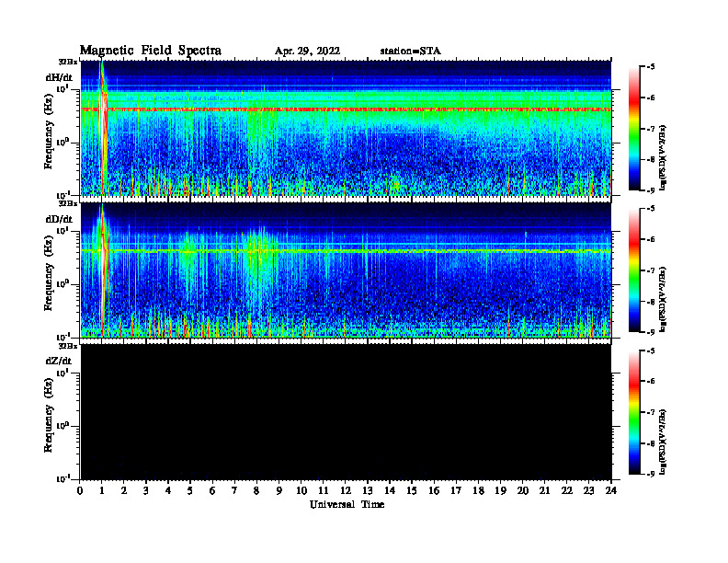Click the dD/dt panel label
This screenshot has height=563, width=728.
[x=59, y=219]
